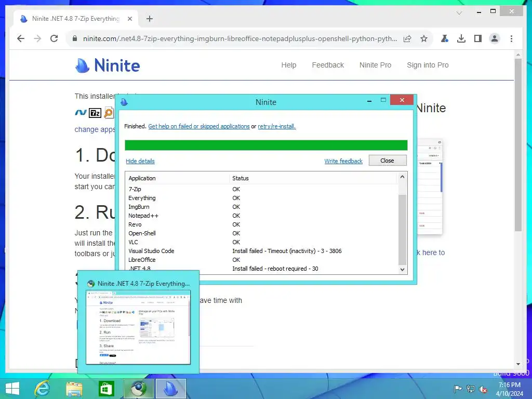The image size is (532, 399).
Task: Click Sign into Pro
Action: [428, 65]
